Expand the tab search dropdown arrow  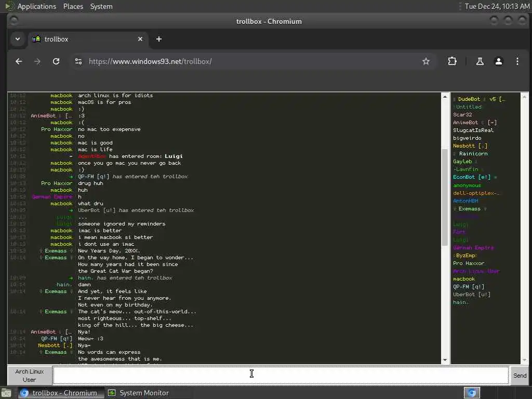tap(18, 39)
